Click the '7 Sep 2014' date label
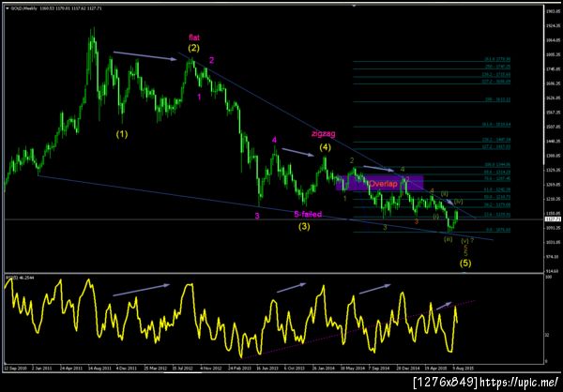 378,369
